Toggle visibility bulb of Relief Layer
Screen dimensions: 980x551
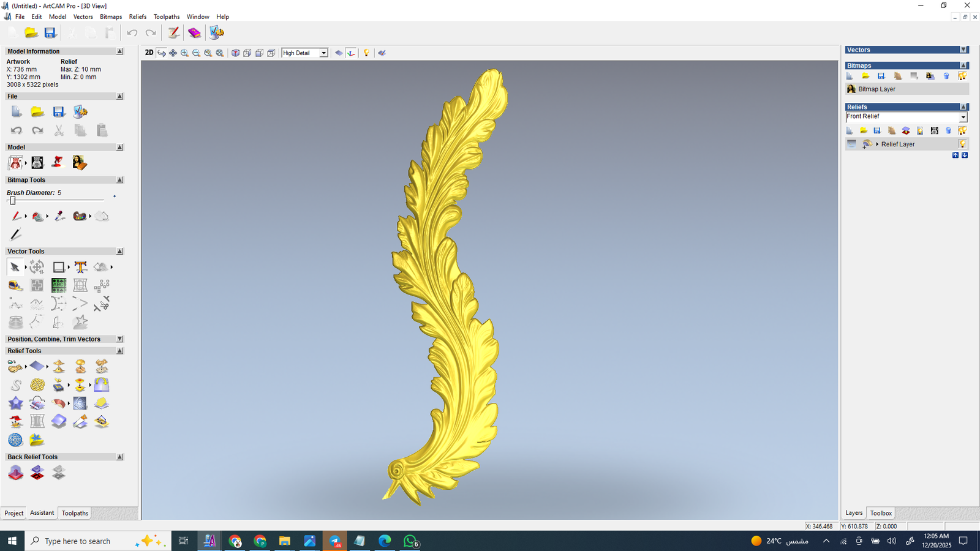click(962, 144)
